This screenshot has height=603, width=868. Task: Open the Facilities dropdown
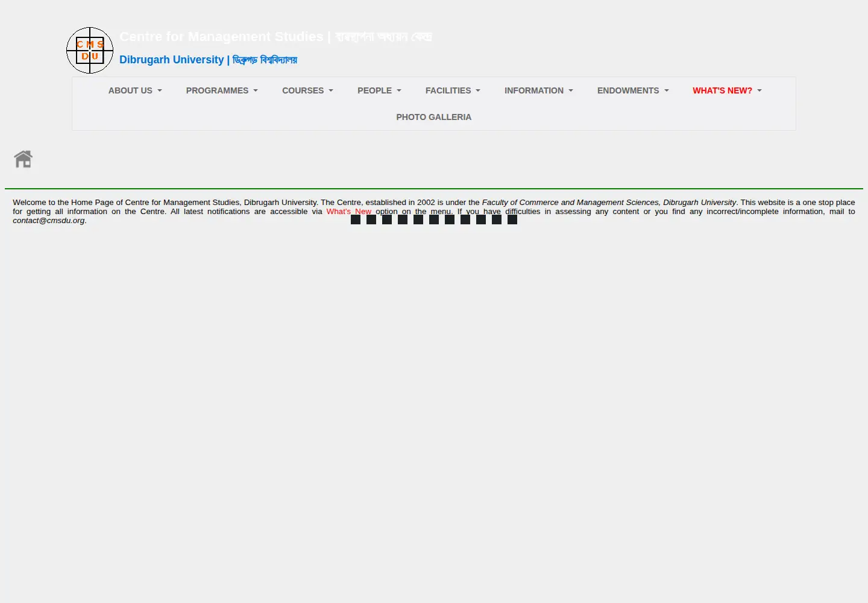coord(453,90)
